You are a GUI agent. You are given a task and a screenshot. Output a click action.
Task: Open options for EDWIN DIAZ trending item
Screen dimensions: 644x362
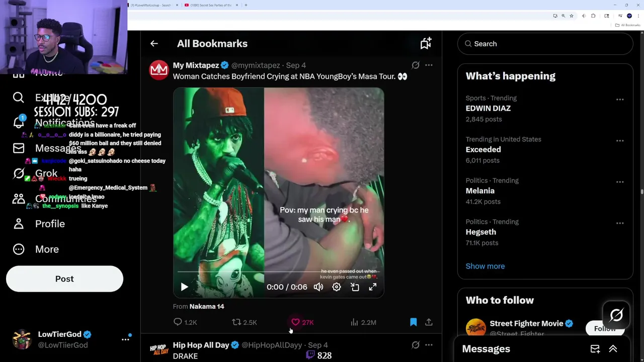620,100
